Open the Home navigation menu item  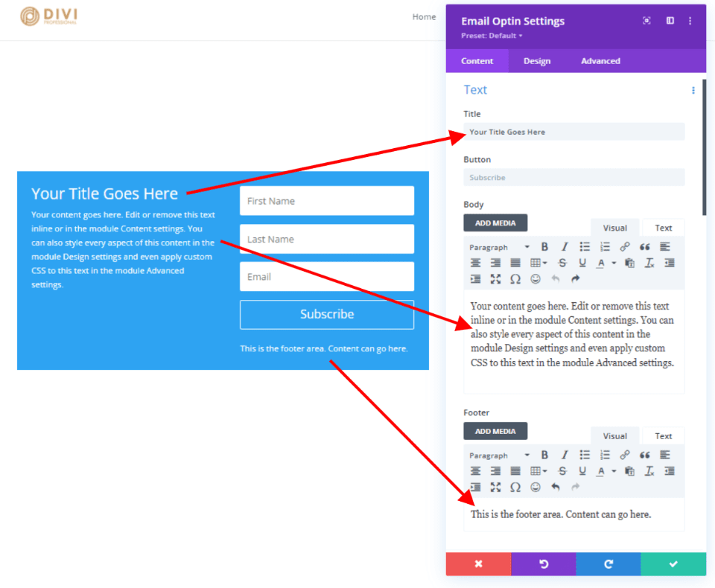(424, 16)
